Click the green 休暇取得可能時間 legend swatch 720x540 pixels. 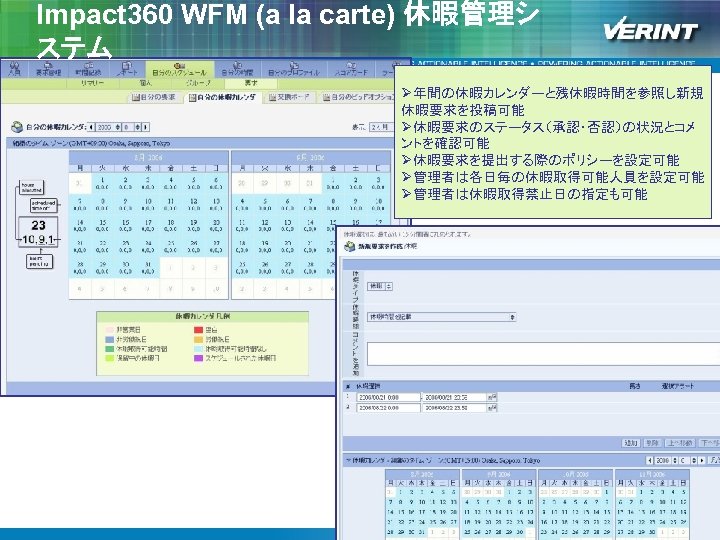coord(109,349)
